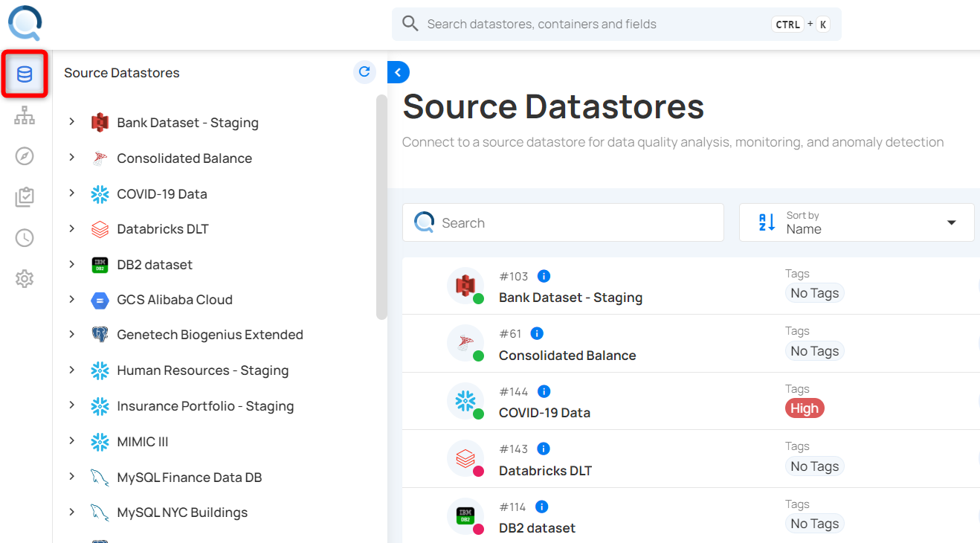980x543 pixels.
Task: Click info icon next to #103
Action: (544, 276)
